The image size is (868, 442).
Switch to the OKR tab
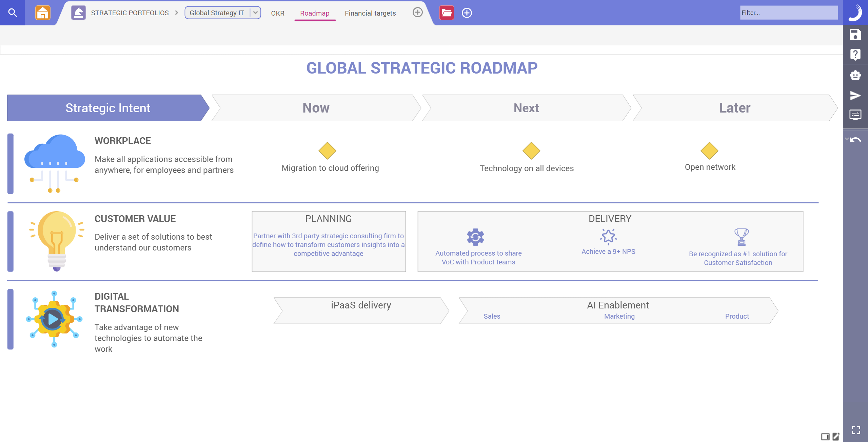tap(277, 13)
